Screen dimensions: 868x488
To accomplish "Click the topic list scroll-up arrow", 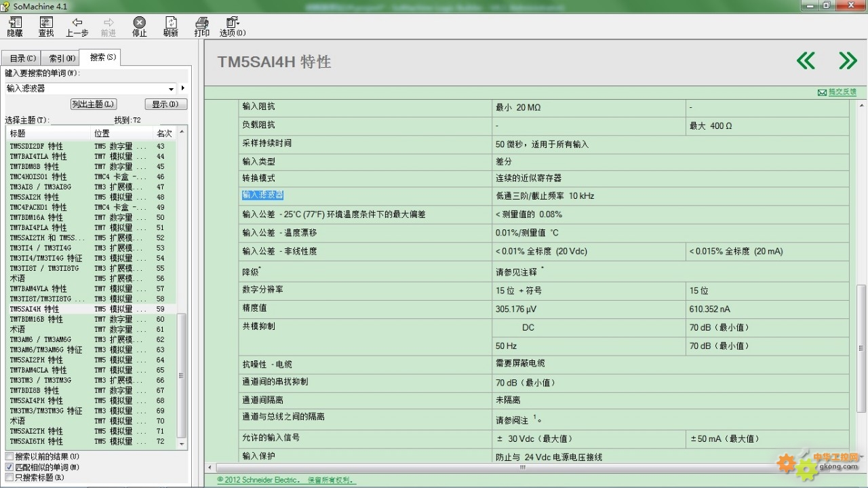I will [x=182, y=132].
